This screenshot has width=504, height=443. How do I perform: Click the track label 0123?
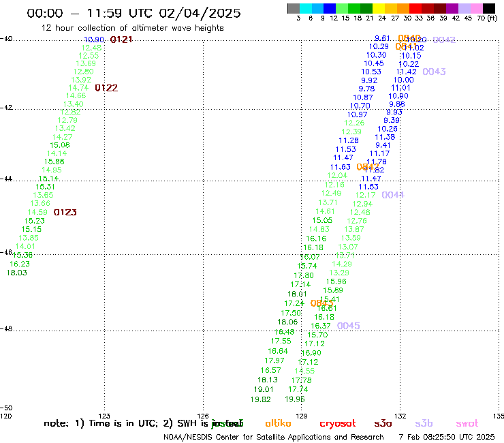click(65, 213)
